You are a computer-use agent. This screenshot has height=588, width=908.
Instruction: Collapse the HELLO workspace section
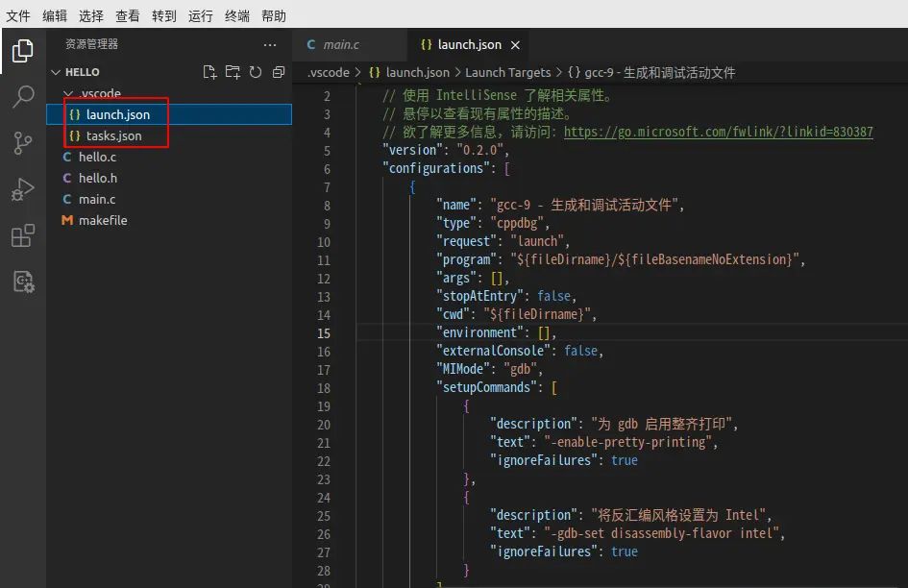(x=56, y=71)
